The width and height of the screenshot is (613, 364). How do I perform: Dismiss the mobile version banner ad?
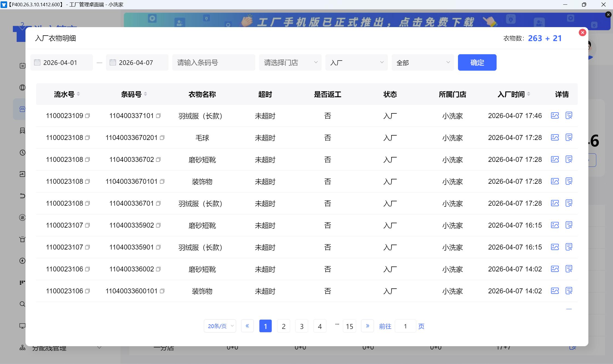(x=608, y=15)
